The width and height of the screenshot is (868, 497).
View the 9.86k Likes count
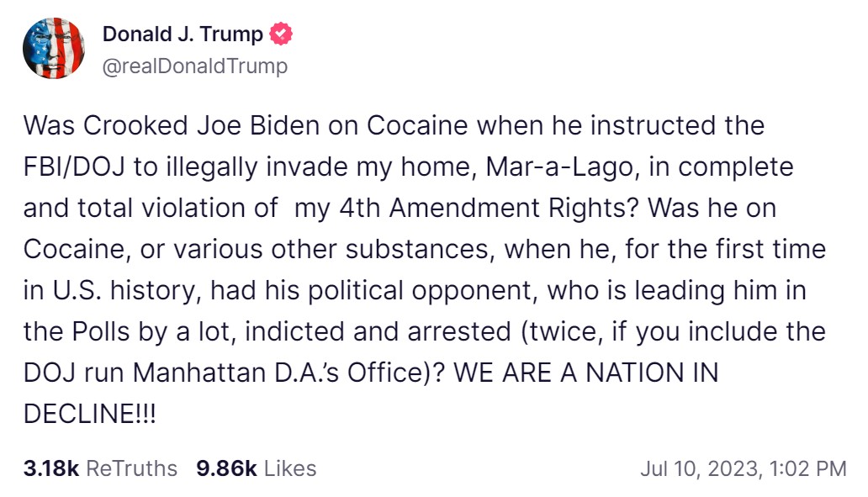tap(226, 468)
